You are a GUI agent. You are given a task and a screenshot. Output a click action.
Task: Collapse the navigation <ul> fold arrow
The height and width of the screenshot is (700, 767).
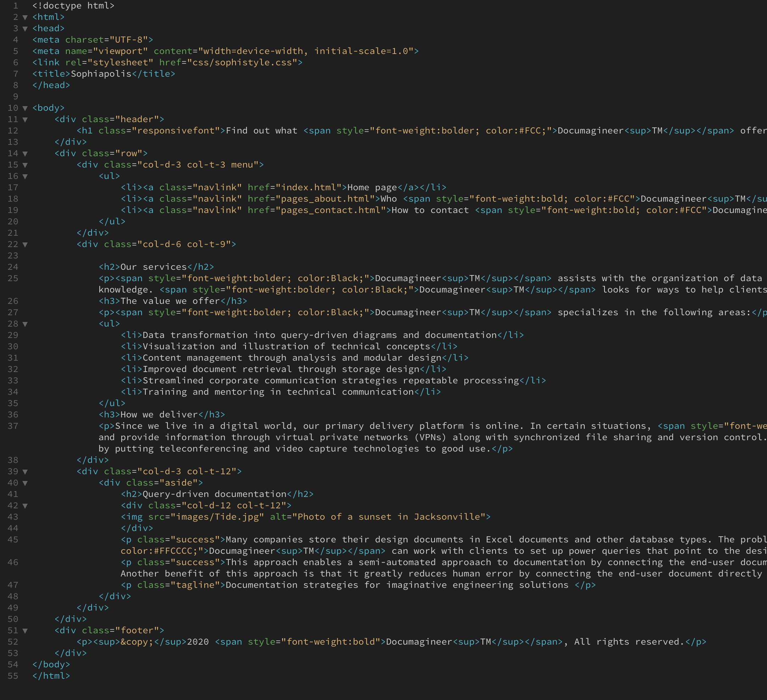coord(25,176)
